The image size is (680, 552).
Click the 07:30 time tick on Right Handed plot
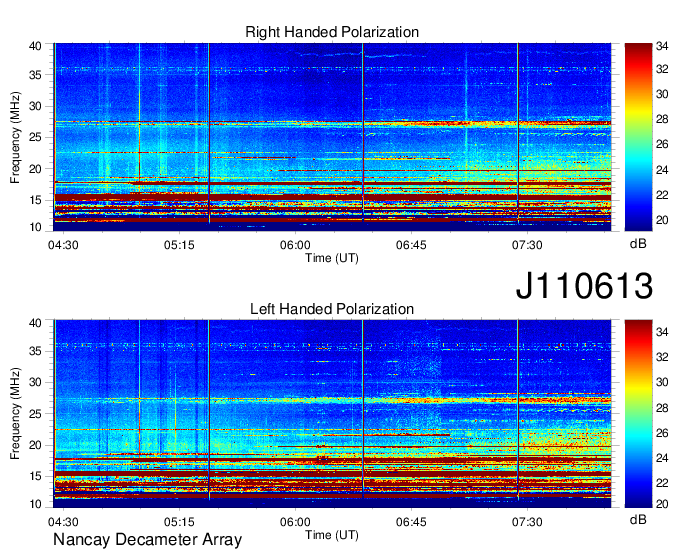tap(527, 245)
